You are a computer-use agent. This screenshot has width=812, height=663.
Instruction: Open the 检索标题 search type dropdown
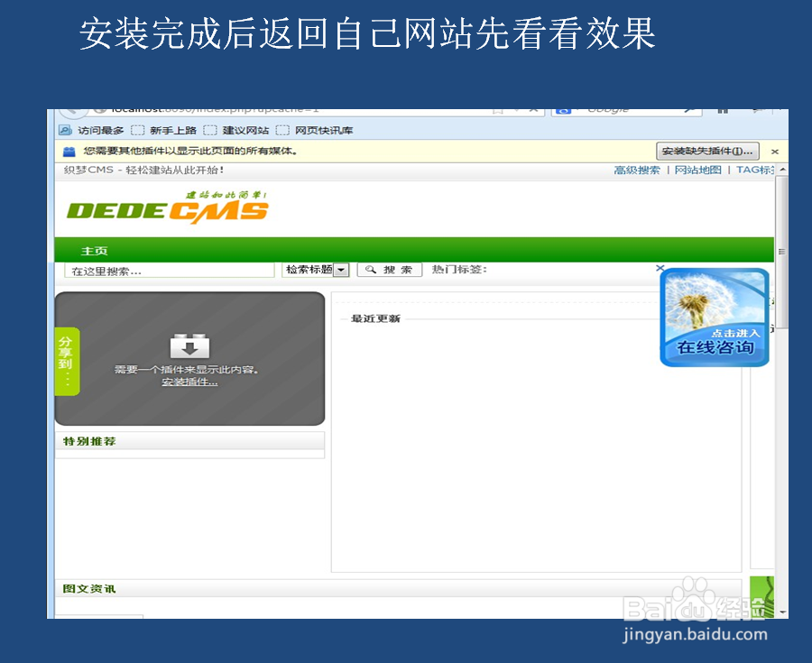342,269
